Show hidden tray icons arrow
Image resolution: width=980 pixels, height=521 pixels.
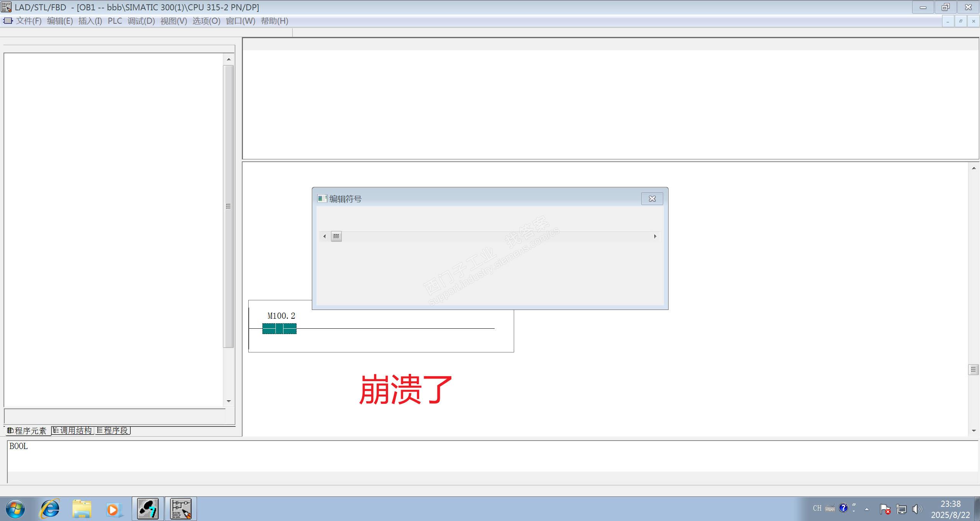867,509
